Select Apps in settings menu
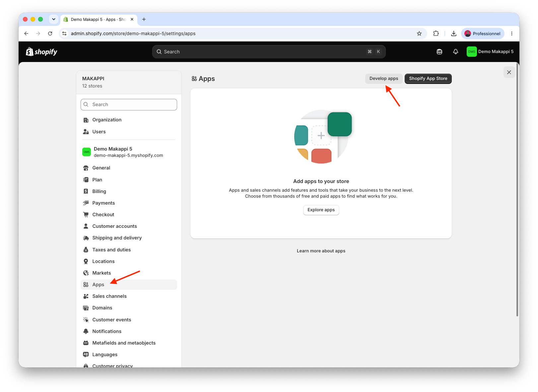This screenshot has width=538, height=392. pyautogui.click(x=129, y=285)
